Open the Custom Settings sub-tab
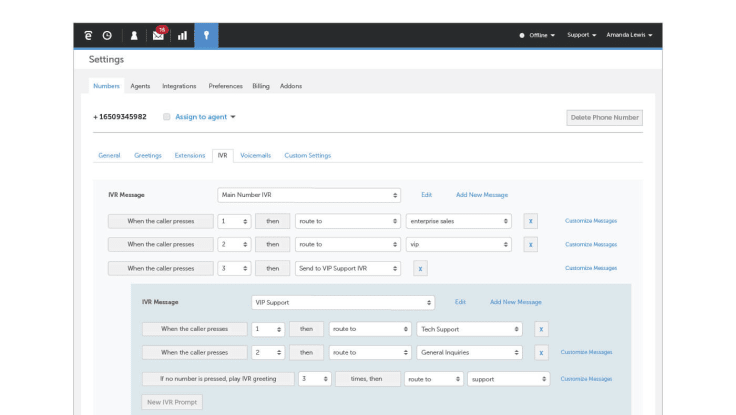 (308, 155)
